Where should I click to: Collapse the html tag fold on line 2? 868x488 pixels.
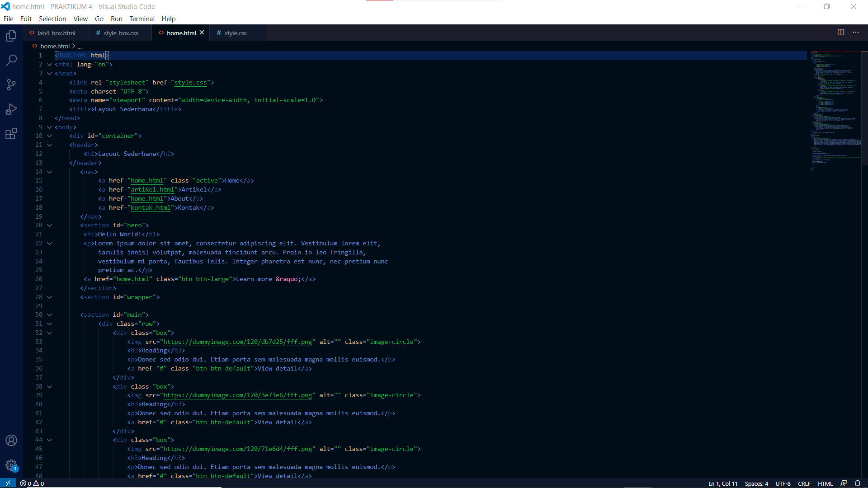click(49, 65)
